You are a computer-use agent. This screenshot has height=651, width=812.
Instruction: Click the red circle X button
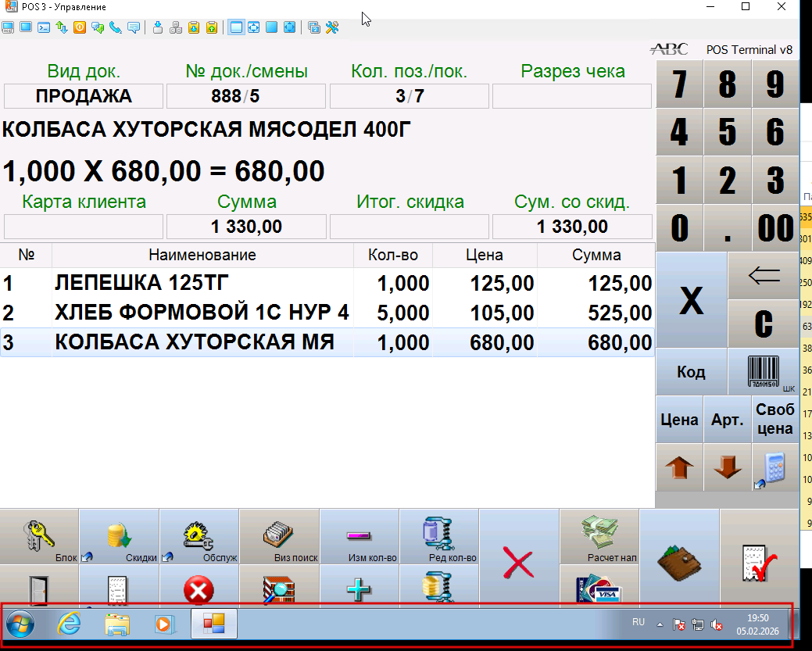[x=199, y=586]
